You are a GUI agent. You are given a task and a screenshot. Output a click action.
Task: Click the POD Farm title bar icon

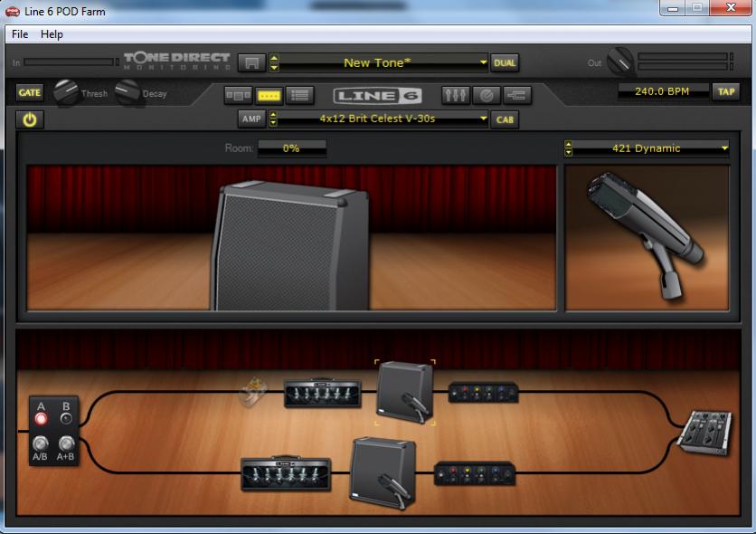pyautogui.click(x=13, y=11)
